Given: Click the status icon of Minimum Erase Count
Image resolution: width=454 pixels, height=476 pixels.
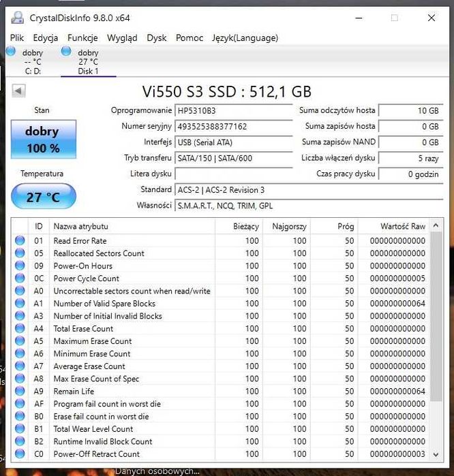Looking at the screenshot, I should tap(20, 353).
